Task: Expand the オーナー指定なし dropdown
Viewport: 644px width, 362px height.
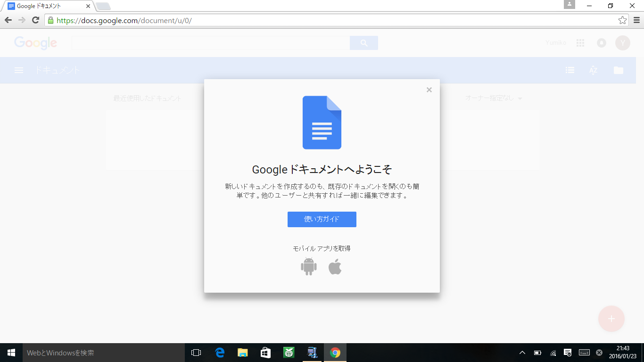Action: tap(494, 98)
